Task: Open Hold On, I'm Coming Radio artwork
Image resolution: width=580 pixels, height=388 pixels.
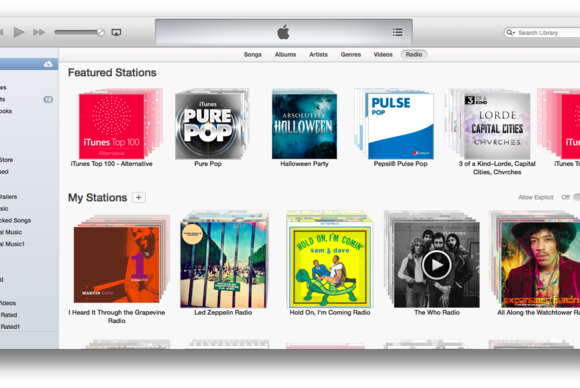Action: [330, 264]
